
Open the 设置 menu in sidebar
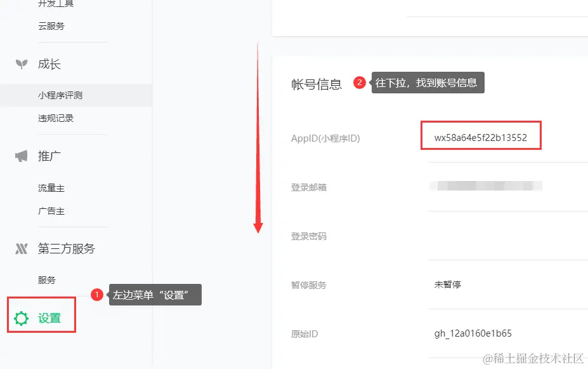click(49, 318)
